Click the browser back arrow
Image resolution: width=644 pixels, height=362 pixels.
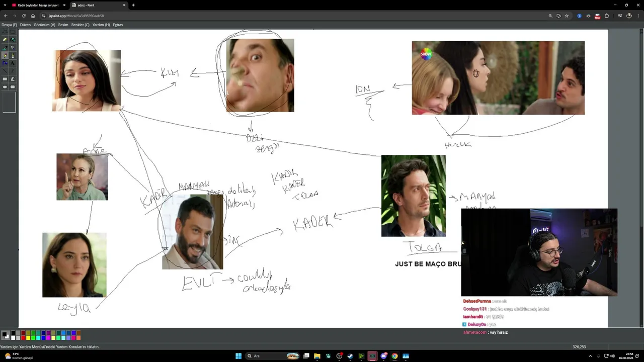pos(6,16)
